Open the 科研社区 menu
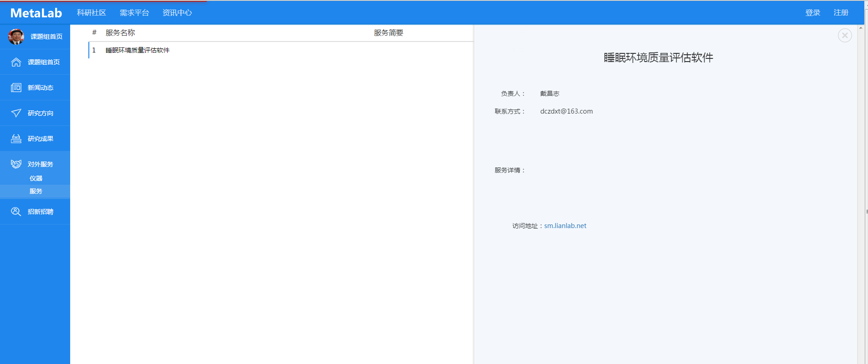The height and width of the screenshot is (364, 868). (x=91, y=13)
